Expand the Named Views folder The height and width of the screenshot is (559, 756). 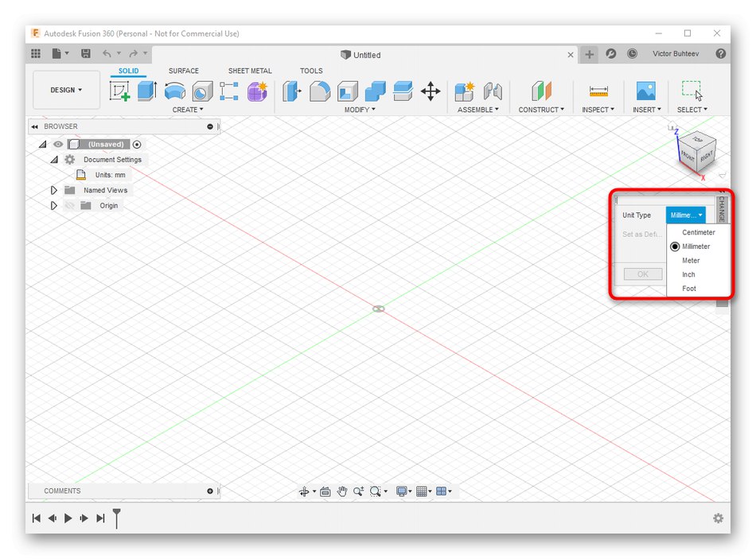pos(54,190)
